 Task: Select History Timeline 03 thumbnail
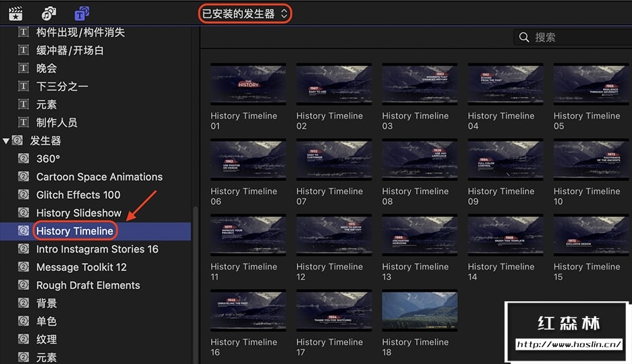(x=420, y=84)
